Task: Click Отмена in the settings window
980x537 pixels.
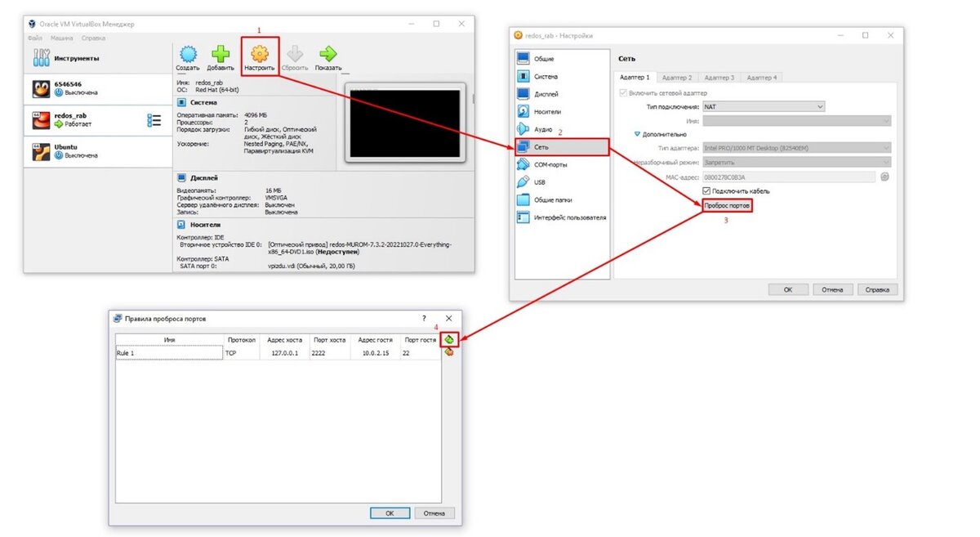Action: pyautogui.click(x=832, y=289)
